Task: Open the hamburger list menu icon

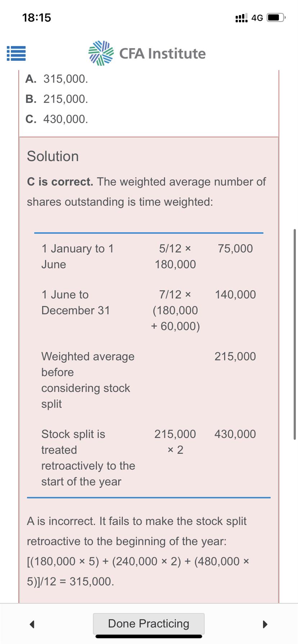Action: coord(16,53)
